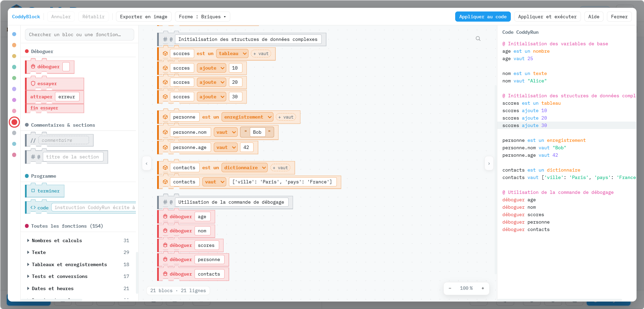This screenshot has height=309, width=644.
Task: Click the cube icon on 'scores est un' block
Action: (x=165, y=53)
